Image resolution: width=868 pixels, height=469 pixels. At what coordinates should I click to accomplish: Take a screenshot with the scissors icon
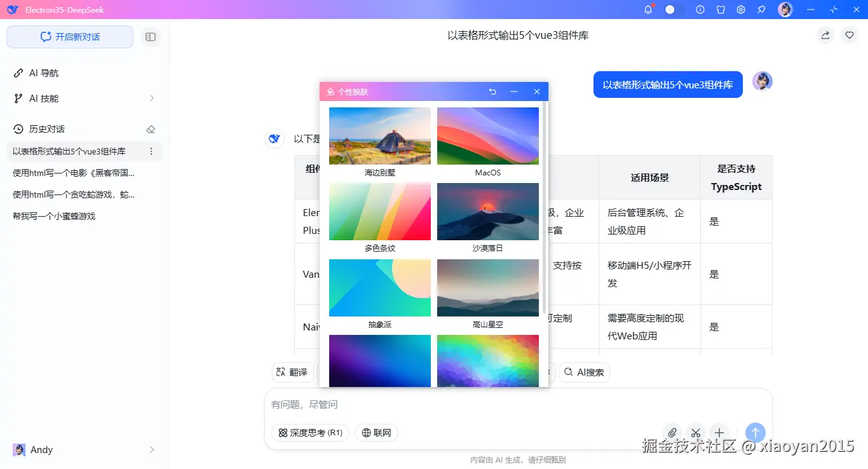click(696, 433)
